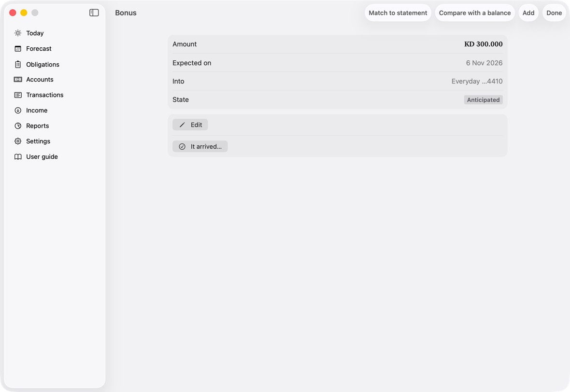
Task: Toggle the sidebar with the panel icon
Action: pos(94,13)
